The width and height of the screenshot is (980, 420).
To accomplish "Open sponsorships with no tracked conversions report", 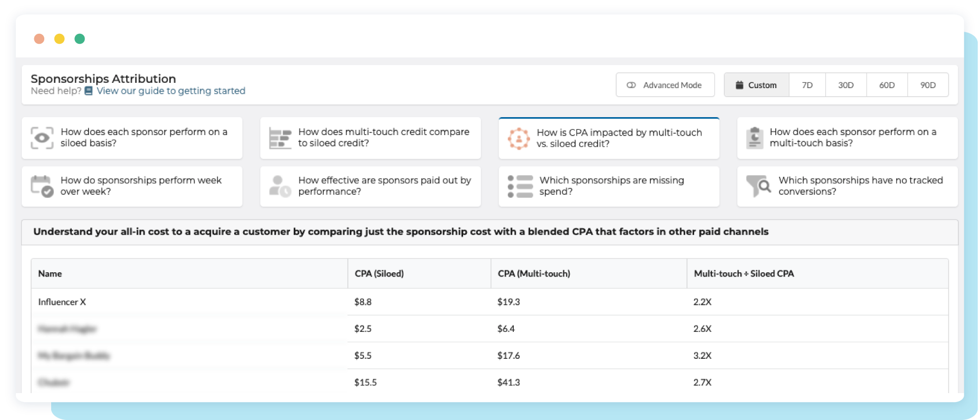I will click(x=847, y=186).
